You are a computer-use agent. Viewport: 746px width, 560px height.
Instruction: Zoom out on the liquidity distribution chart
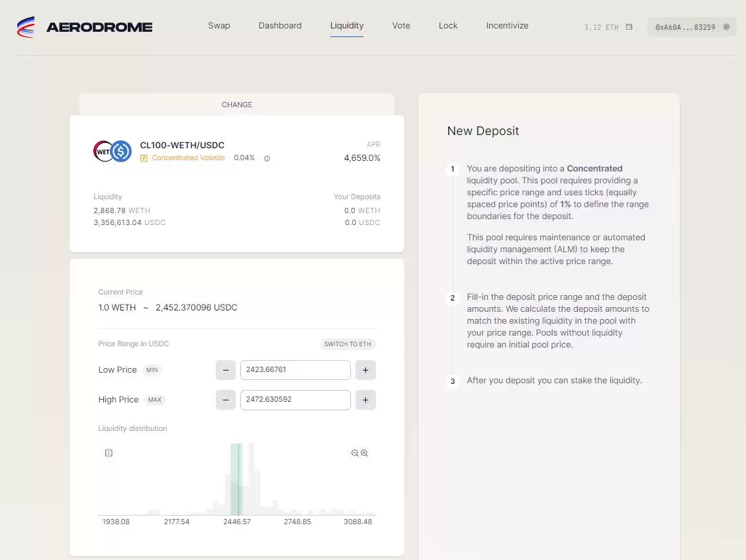[354, 453]
